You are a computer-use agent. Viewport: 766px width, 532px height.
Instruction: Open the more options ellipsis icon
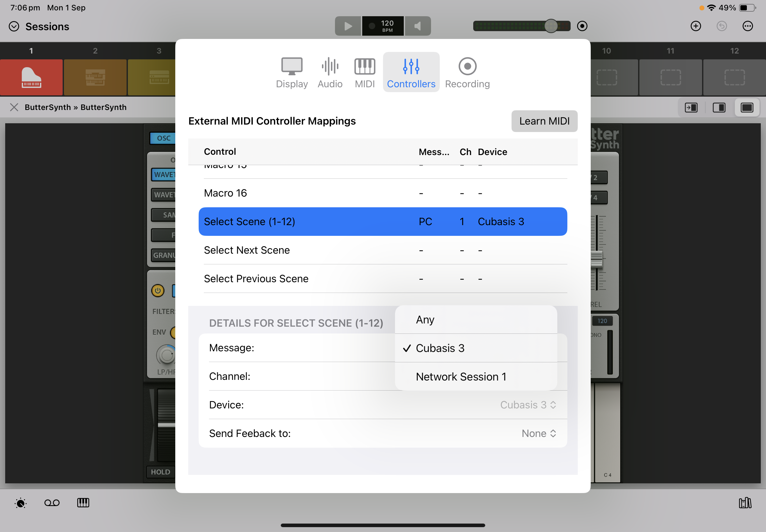click(x=747, y=26)
